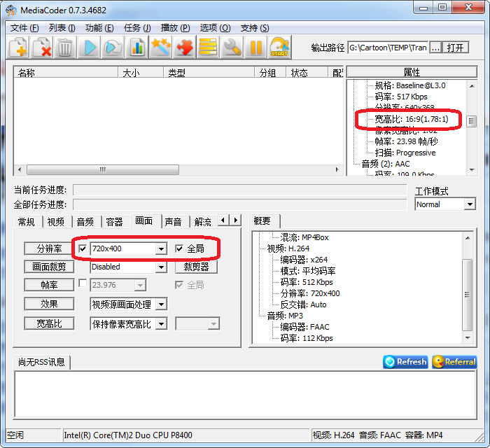490x448 pixels.
Task: Open the 任务 (J) menu
Action: (137, 28)
